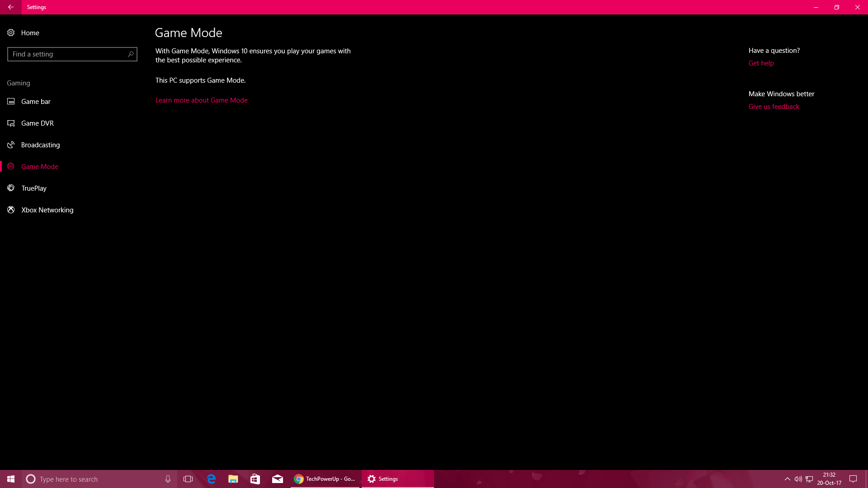
Task: Click the search magnifier icon in Find a setting
Action: click(131, 54)
